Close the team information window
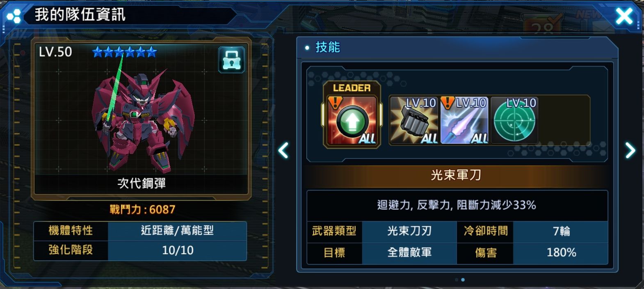The width and height of the screenshot is (644, 289). coord(624,16)
